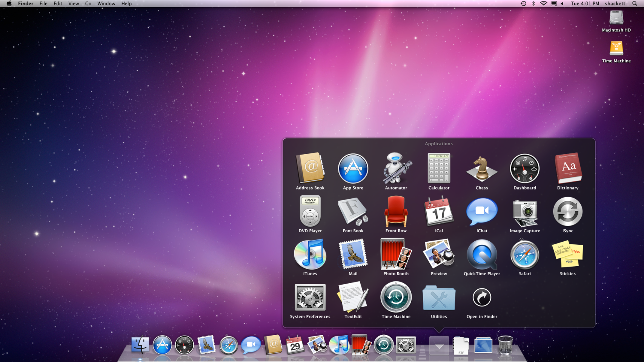Select the Macintosh HD desktop drive

616,19
